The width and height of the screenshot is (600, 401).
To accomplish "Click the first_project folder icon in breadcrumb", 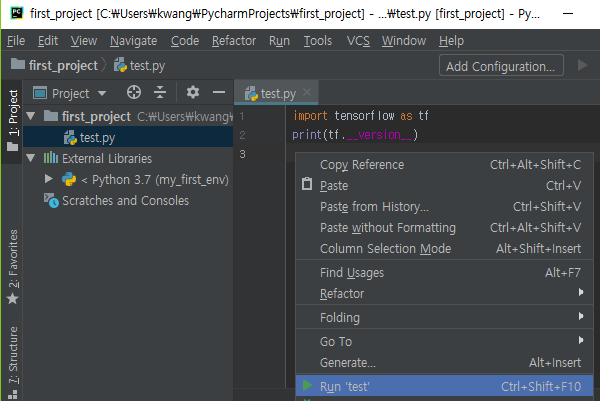I will [x=18, y=64].
